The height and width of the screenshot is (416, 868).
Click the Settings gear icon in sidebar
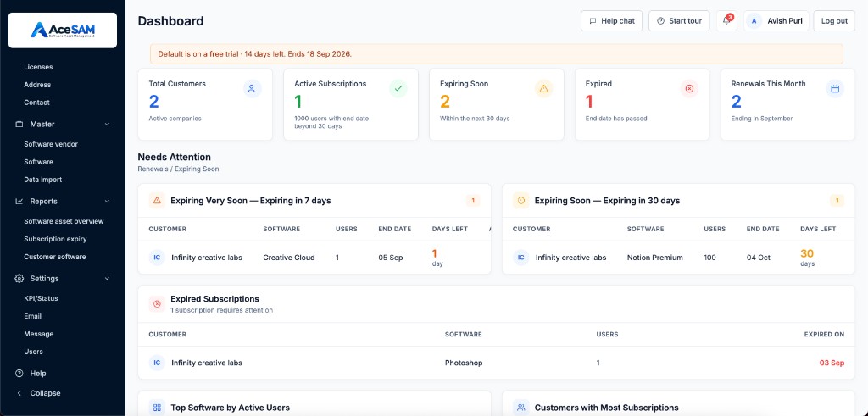tap(19, 278)
